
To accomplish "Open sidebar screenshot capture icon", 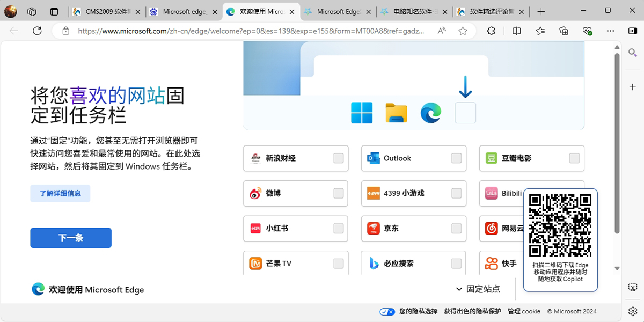I will click(633, 288).
